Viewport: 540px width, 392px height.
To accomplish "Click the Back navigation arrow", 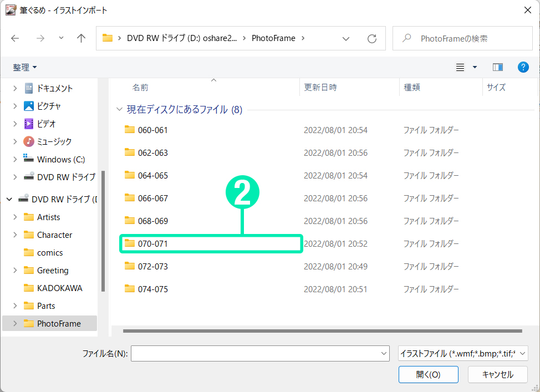I will click(16, 38).
